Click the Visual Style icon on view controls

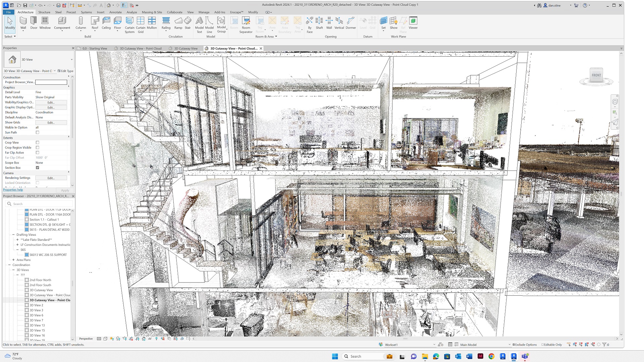pos(105,339)
